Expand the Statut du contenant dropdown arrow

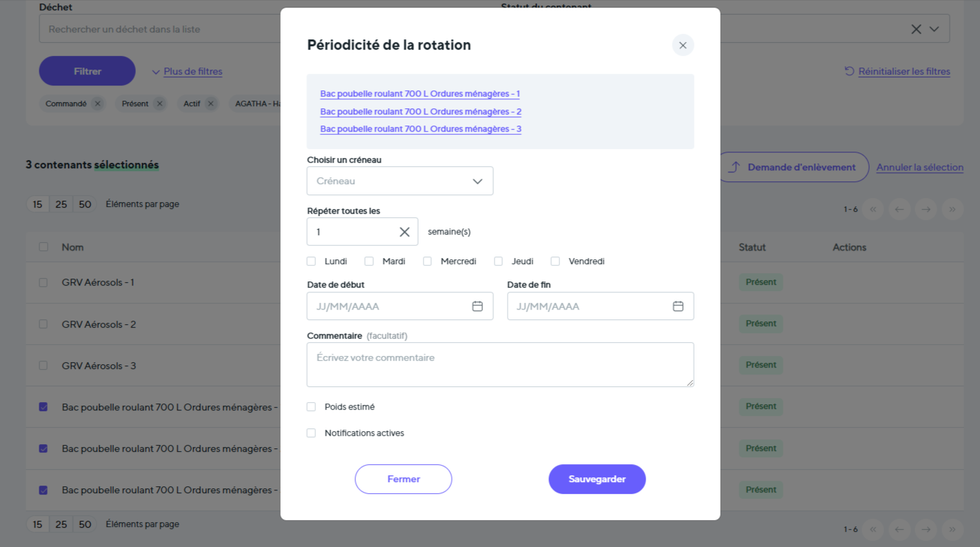pyautogui.click(x=934, y=29)
